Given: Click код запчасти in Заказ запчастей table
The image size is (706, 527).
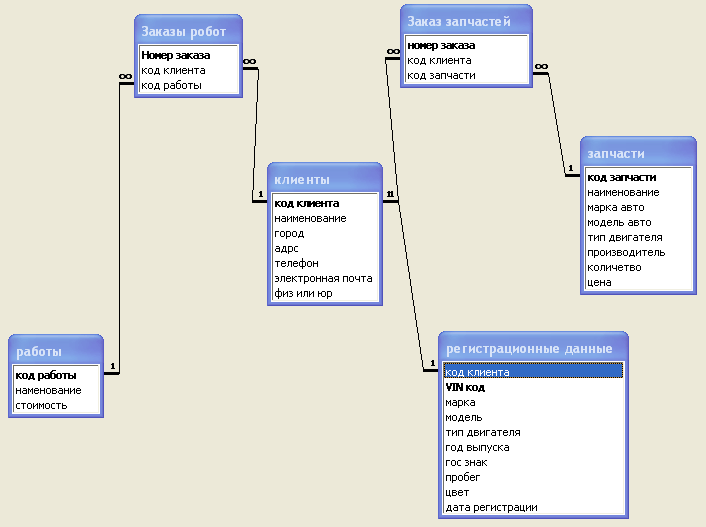Looking at the screenshot, I should click(466, 75).
